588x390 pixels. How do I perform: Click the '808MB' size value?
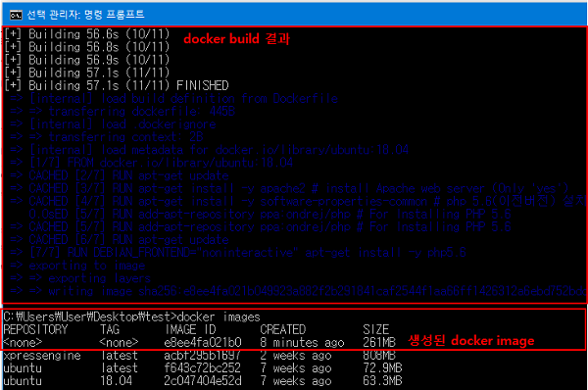pos(379,356)
